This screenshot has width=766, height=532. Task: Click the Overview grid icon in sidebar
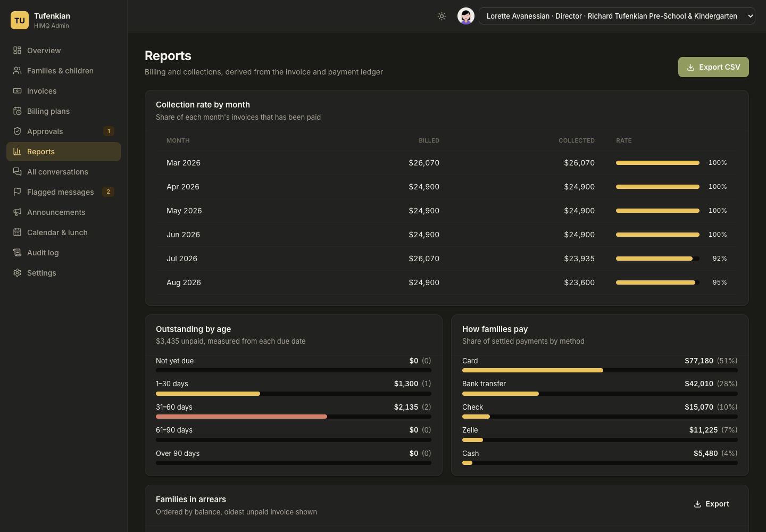(x=17, y=51)
